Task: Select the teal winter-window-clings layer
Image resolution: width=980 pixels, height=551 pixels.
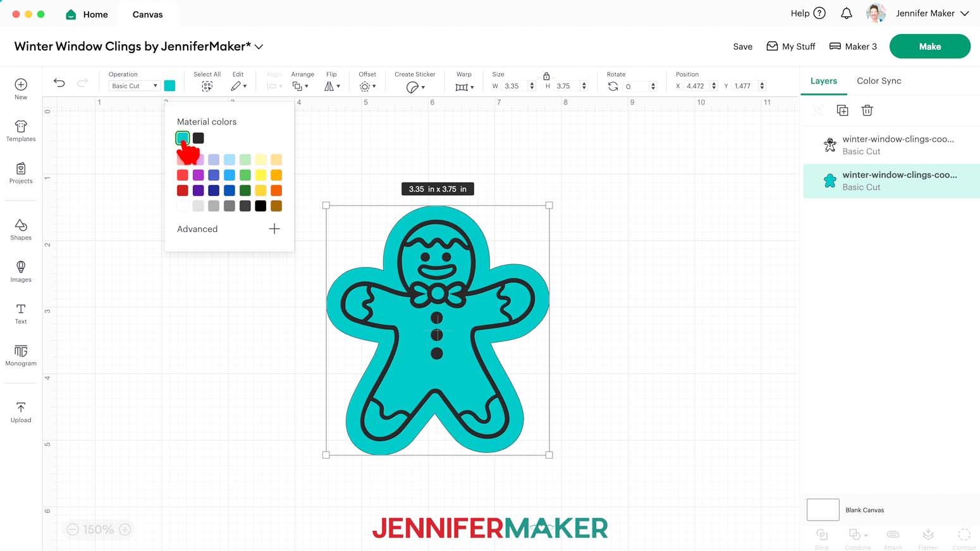Action: point(891,181)
